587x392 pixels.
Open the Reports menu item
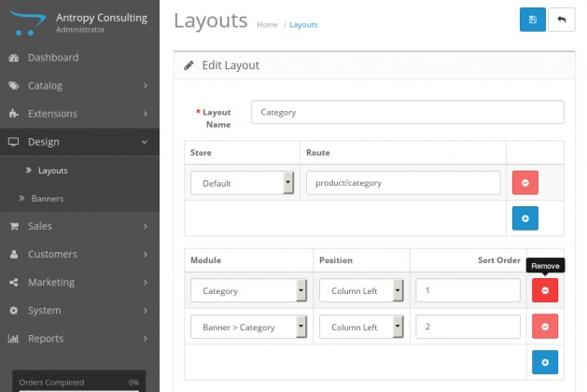point(79,339)
